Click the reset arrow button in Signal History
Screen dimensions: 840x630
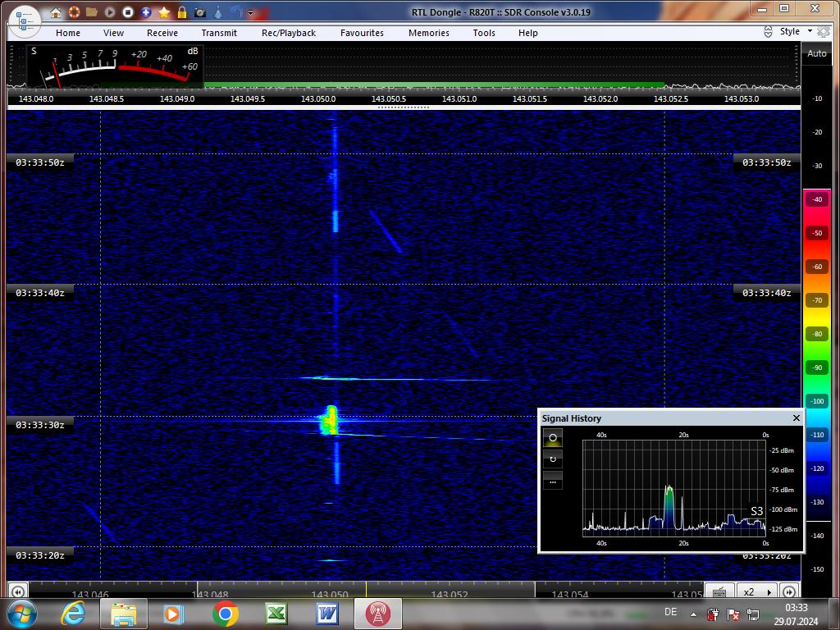pos(553,459)
